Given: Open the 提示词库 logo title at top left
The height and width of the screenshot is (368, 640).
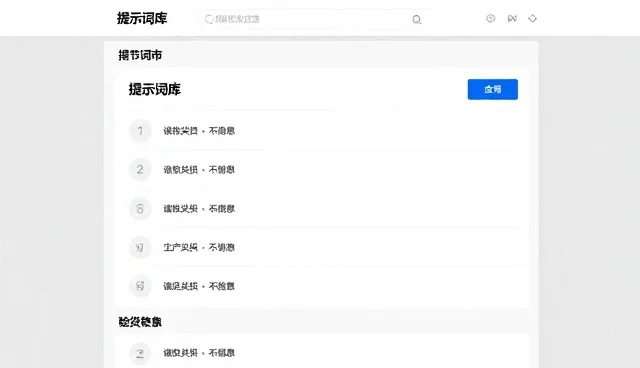Looking at the screenshot, I should point(142,18).
